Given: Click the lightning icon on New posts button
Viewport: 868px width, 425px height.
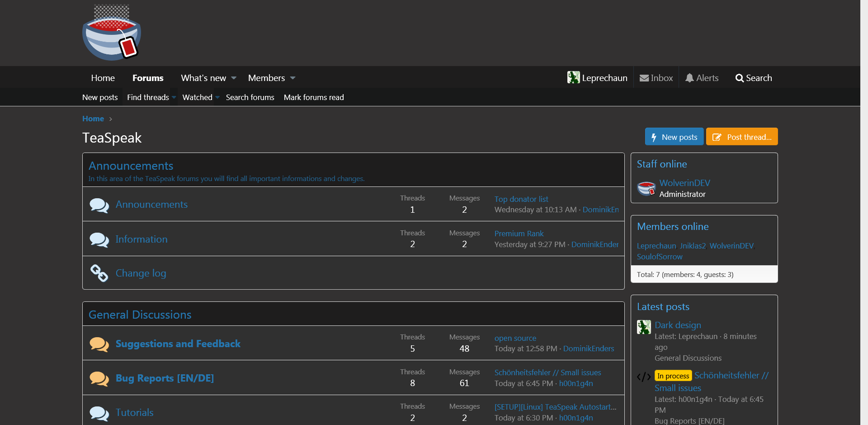Looking at the screenshot, I should coord(654,137).
